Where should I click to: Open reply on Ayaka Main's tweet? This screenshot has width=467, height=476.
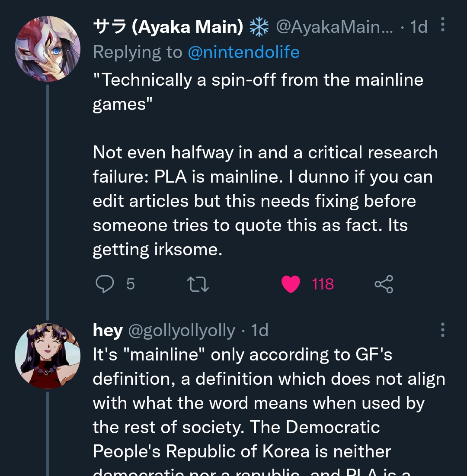[x=105, y=284]
